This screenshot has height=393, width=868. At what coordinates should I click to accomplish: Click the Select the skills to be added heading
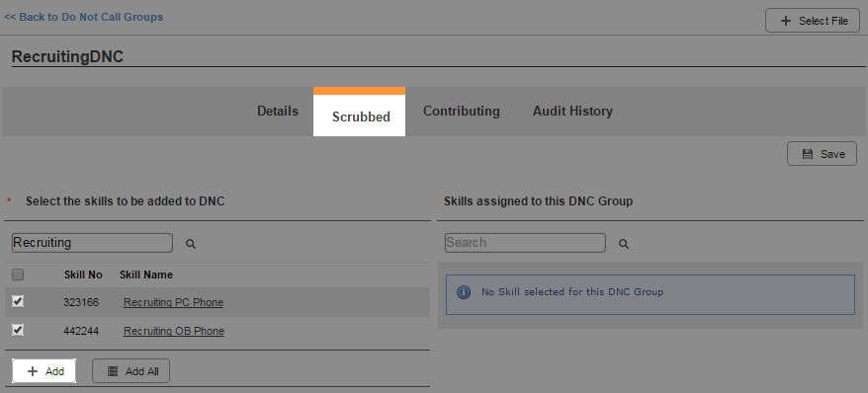(x=126, y=201)
